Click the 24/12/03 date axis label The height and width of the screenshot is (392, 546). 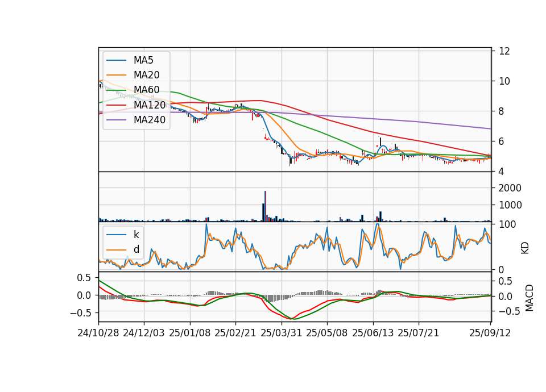coord(144,333)
